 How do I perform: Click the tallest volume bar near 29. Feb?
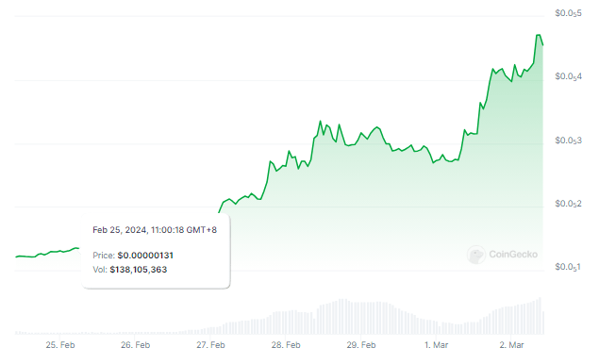click(341, 317)
